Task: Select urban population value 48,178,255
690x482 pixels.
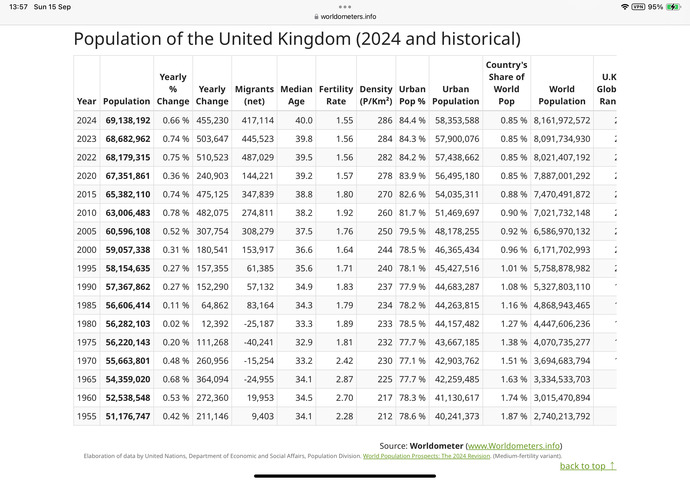Action: click(457, 231)
